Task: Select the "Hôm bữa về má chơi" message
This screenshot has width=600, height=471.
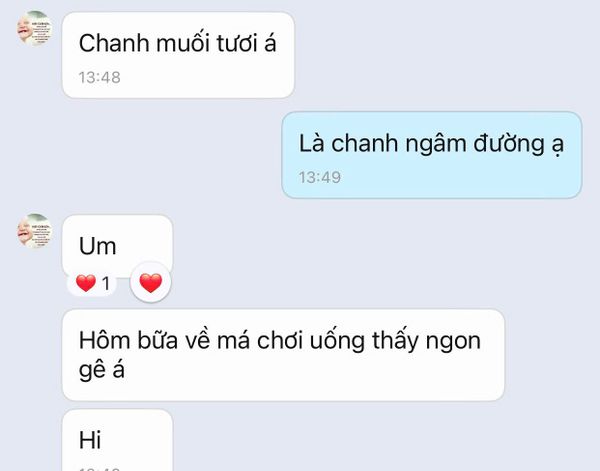Action: 283,355
